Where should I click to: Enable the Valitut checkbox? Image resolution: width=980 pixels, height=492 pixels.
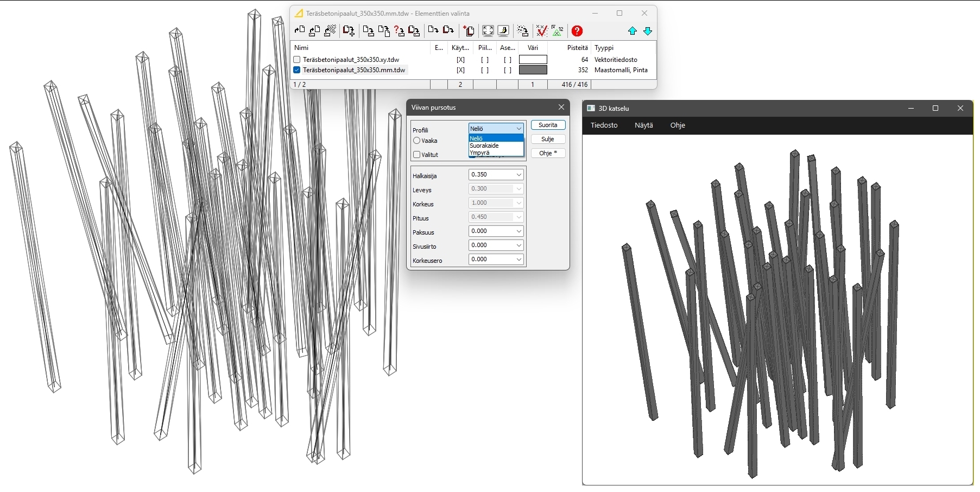[417, 155]
